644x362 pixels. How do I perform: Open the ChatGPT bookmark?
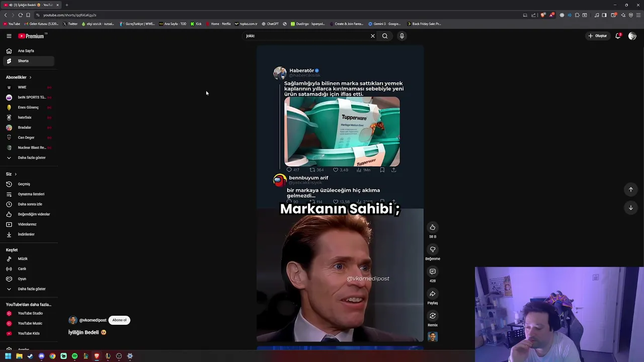click(x=270, y=24)
